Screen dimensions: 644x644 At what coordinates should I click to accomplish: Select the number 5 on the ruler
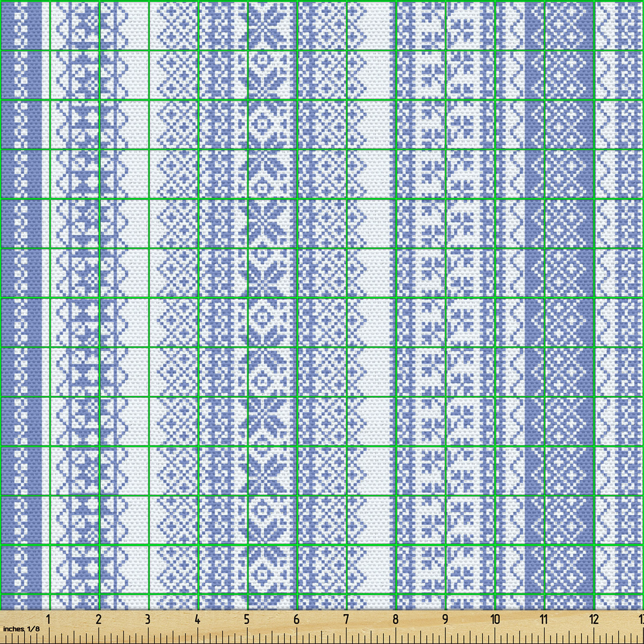pos(246,619)
